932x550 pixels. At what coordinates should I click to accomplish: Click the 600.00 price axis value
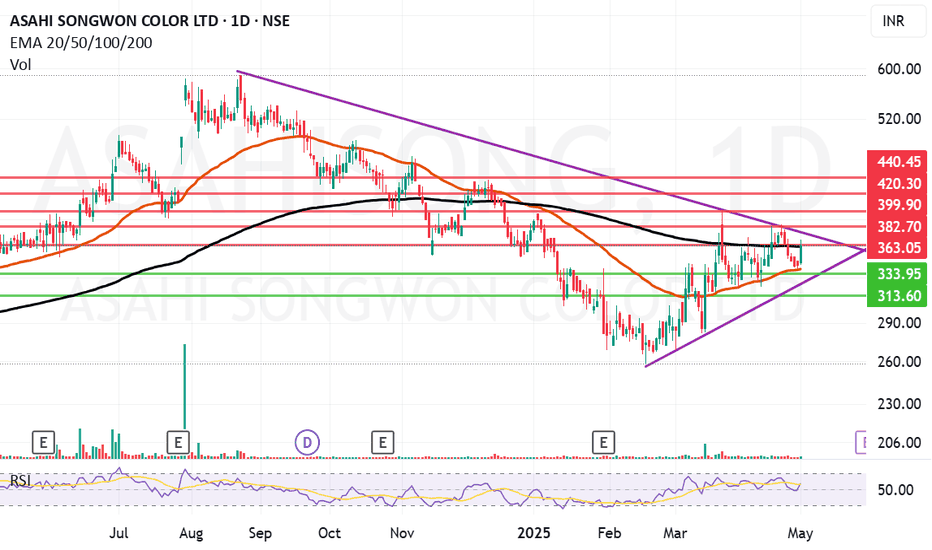click(899, 70)
